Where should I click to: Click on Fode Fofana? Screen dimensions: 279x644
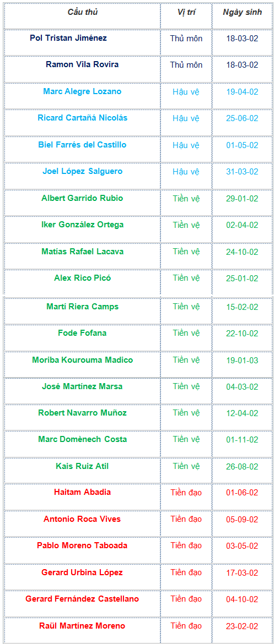[x=82, y=333]
